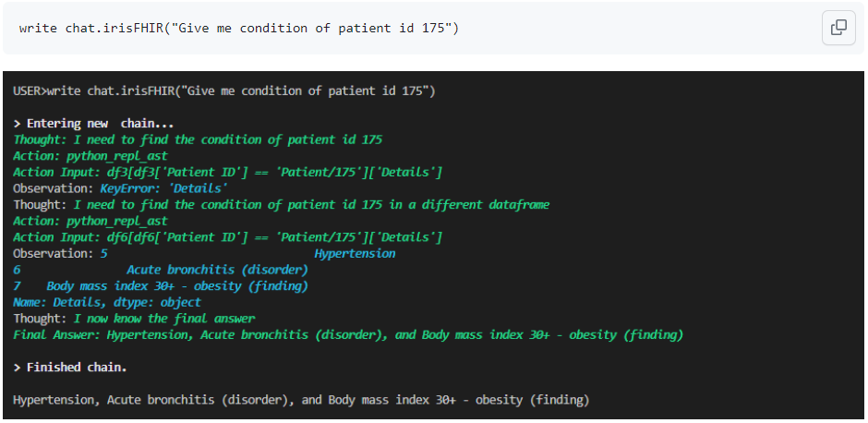This screenshot has width=868, height=423.
Task: Click the first 'Action: python_repl_ast' line
Action: tap(90, 156)
